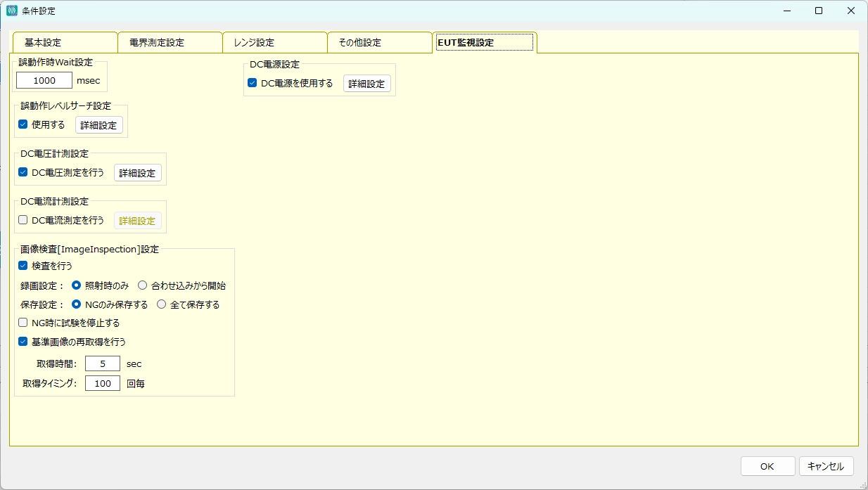Click the 誤動作時Wait msec input field

[44, 81]
